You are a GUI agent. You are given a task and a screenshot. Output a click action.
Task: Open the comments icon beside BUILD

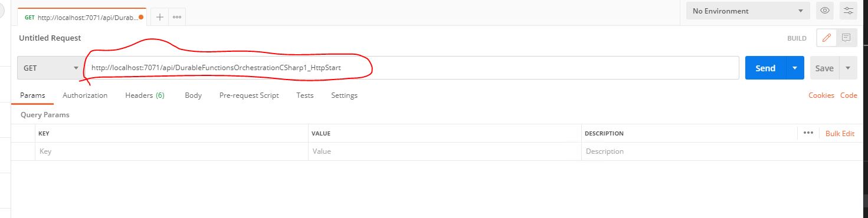coord(846,38)
